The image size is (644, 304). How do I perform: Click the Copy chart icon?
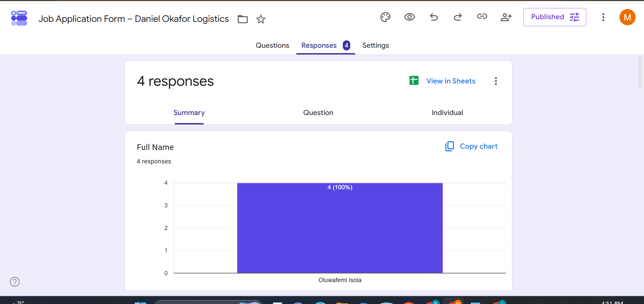click(x=450, y=146)
